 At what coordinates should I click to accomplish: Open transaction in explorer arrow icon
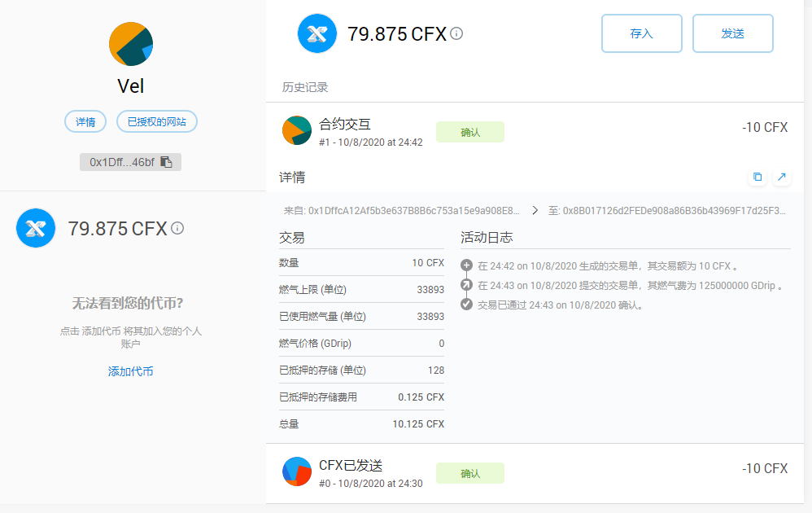(x=781, y=177)
